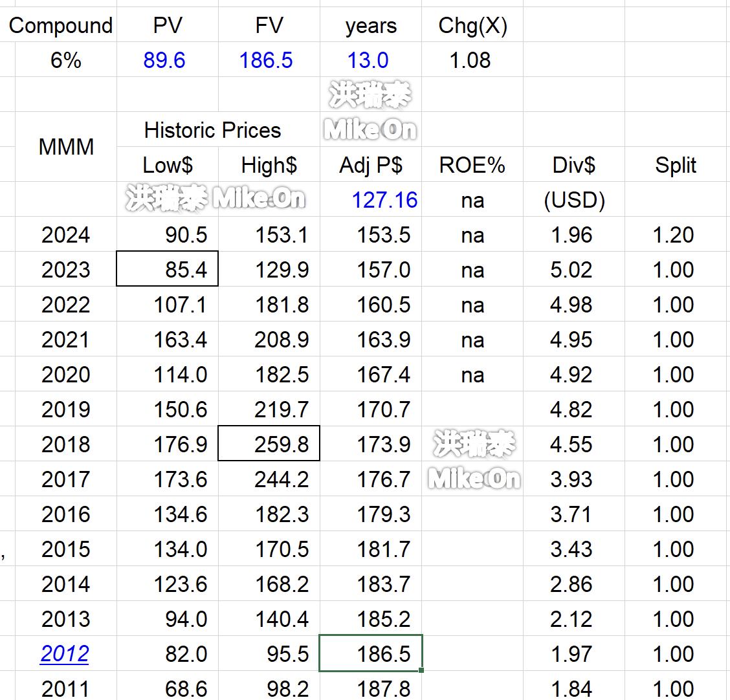Select the 2024 year cell
The image size is (730, 700).
65,235
